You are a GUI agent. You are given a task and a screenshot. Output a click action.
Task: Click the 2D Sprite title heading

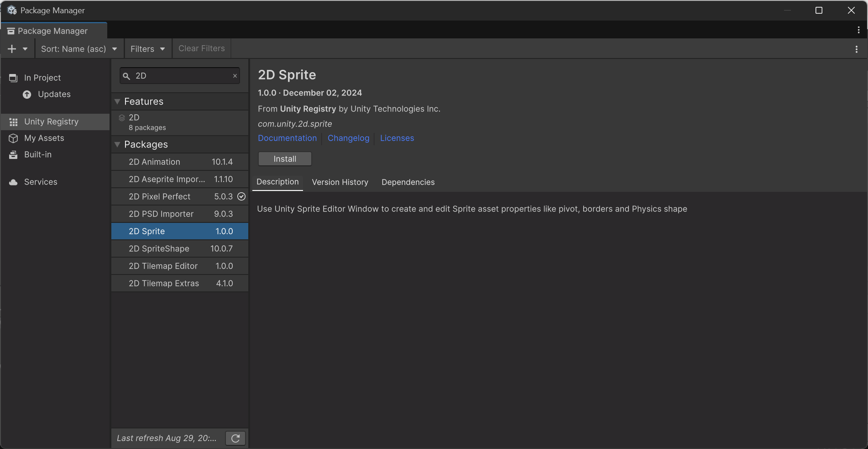[287, 75]
